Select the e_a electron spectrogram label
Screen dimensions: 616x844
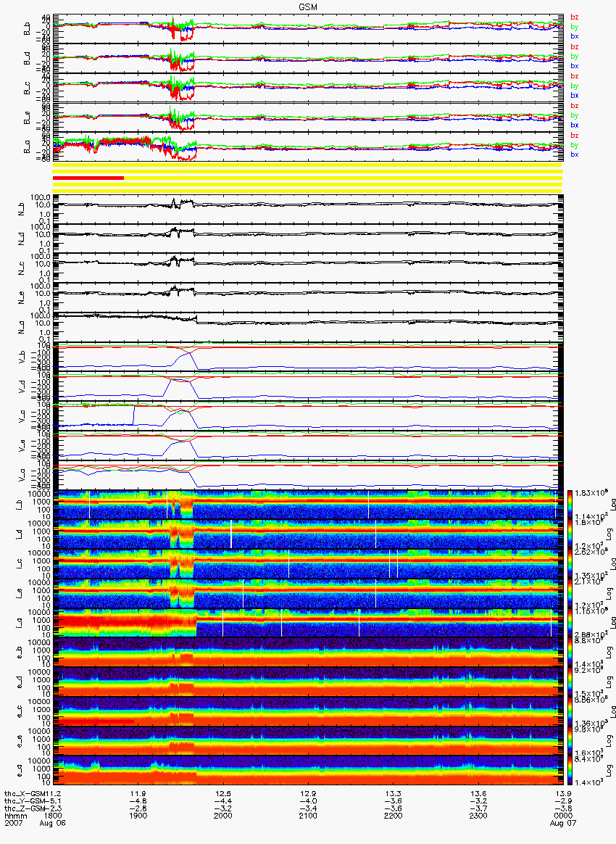click(18, 771)
